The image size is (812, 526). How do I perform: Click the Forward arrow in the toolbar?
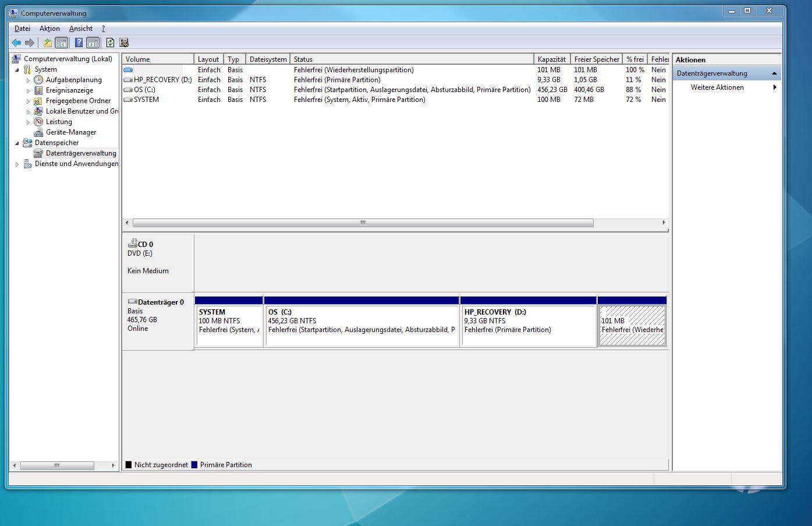(x=30, y=43)
